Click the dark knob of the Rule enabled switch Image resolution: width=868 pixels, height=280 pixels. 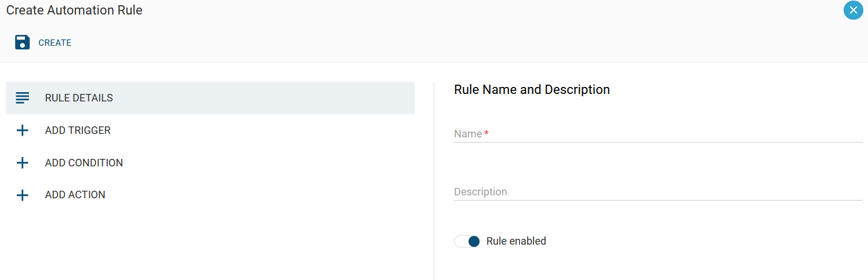pyautogui.click(x=474, y=241)
